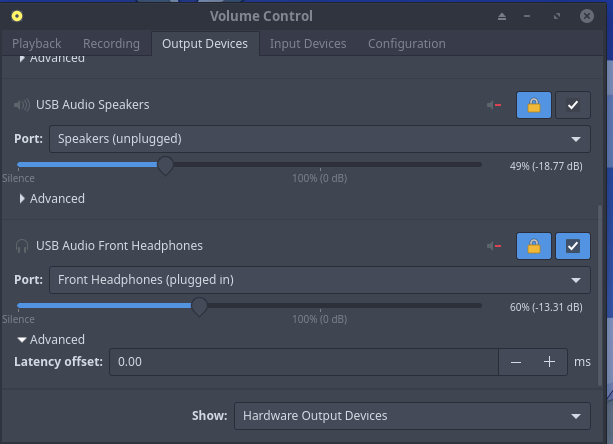Close the Volume Control window
613x444 pixels.
587,16
